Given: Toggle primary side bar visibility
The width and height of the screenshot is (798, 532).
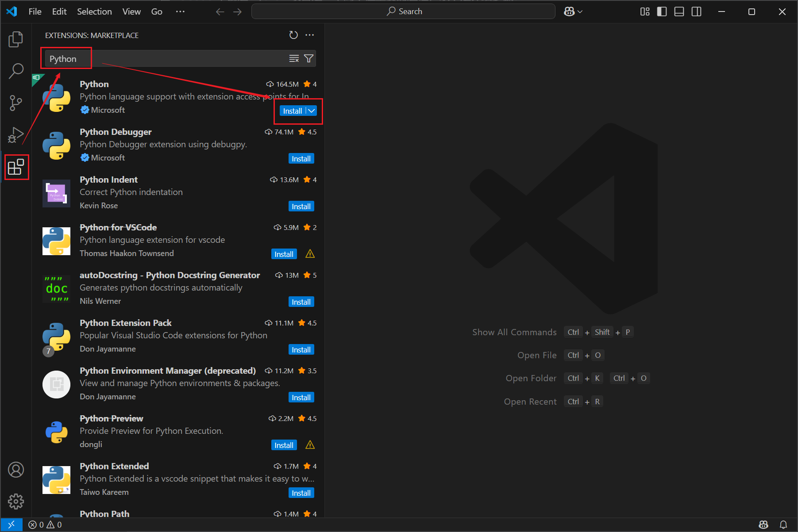Looking at the screenshot, I should point(662,11).
